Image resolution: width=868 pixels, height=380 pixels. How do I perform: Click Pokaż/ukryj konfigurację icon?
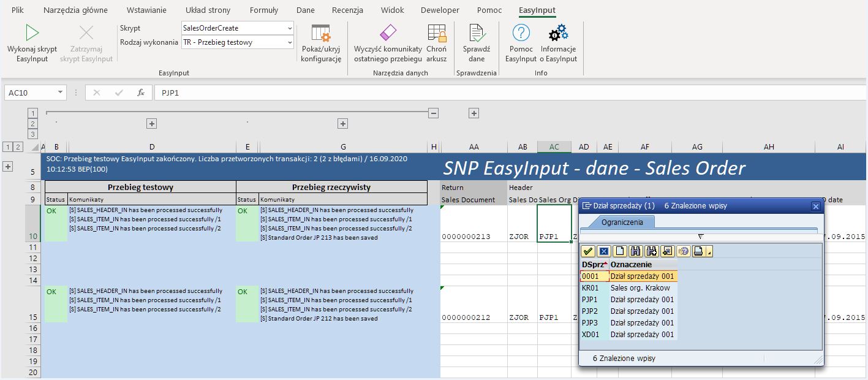click(321, 42)
